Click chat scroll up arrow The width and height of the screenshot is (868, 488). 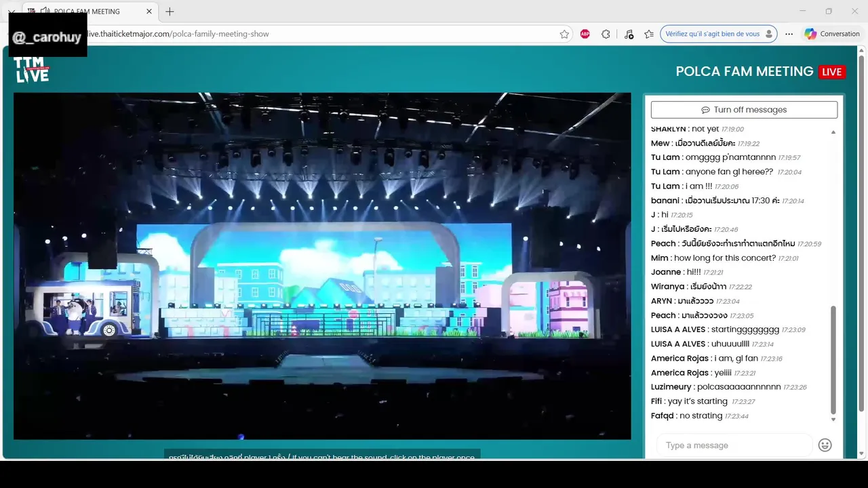tap(833, 132)
